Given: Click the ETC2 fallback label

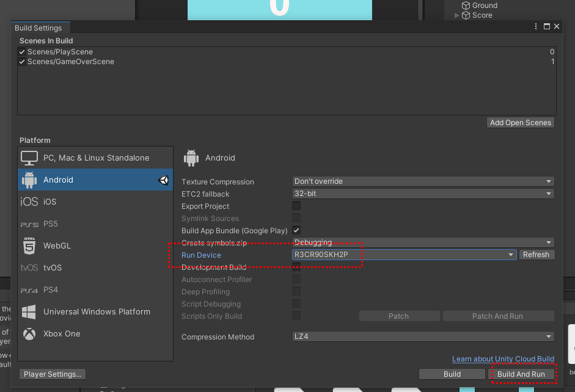Looking at the screenshot, I should (205, 194).
